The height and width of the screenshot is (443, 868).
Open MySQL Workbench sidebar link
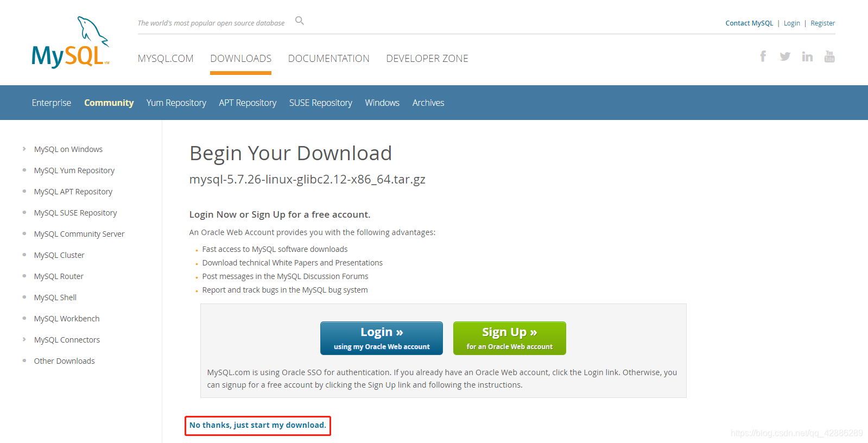pos(67,319)
